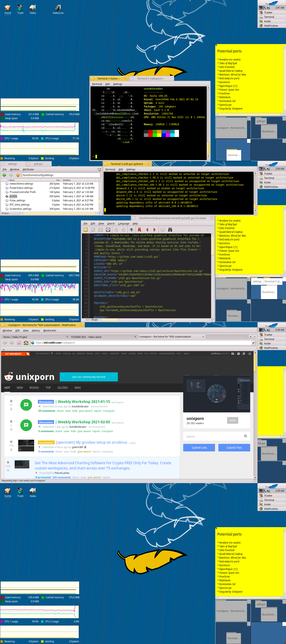
Task: Switch to FOSDEM 2021 - Haiku stand tab
Action: [86, 337]
